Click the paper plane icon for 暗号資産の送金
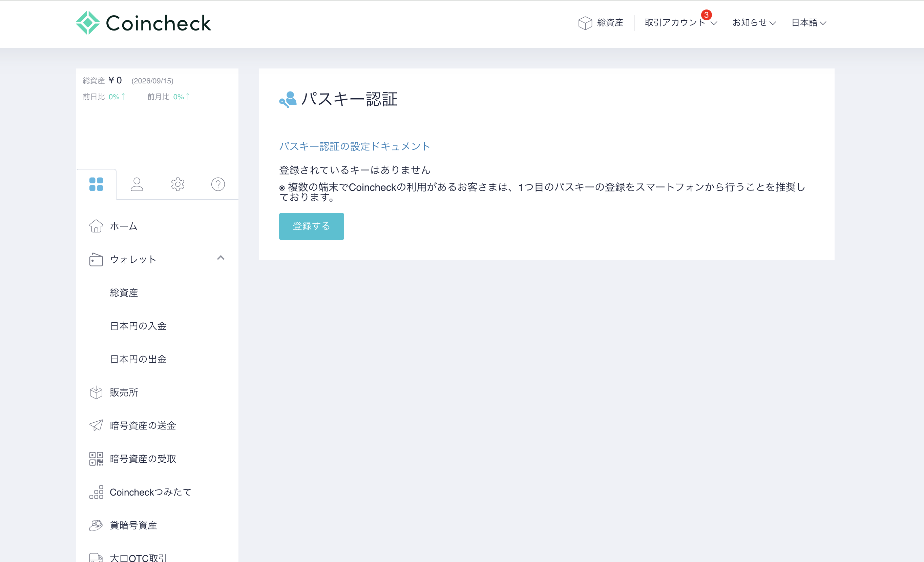Image resolution: width=924 pixels, height=562 pixels. pos(96,425)
